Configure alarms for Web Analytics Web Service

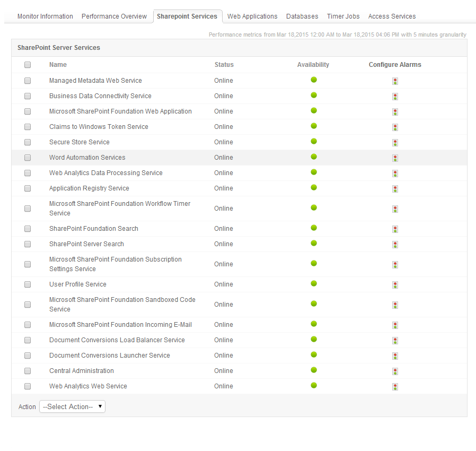pyautogui.click(x=395, y=387)
